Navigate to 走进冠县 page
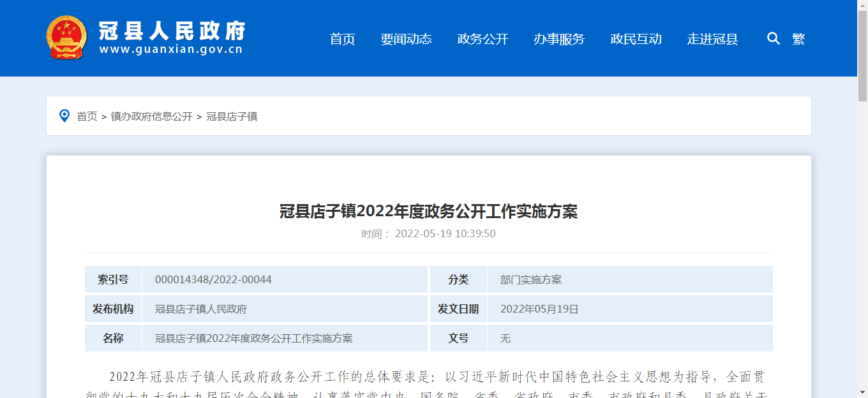This screenshot has height=398, width=868. [712, 39]
